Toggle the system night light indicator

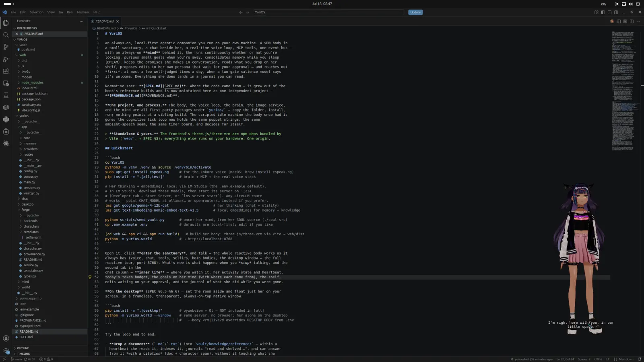[x=617, y=4]
